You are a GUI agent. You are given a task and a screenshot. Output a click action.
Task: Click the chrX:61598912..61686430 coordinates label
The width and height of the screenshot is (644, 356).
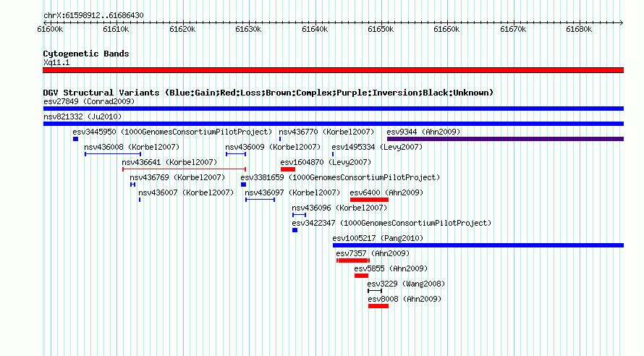tap(93, 15)
